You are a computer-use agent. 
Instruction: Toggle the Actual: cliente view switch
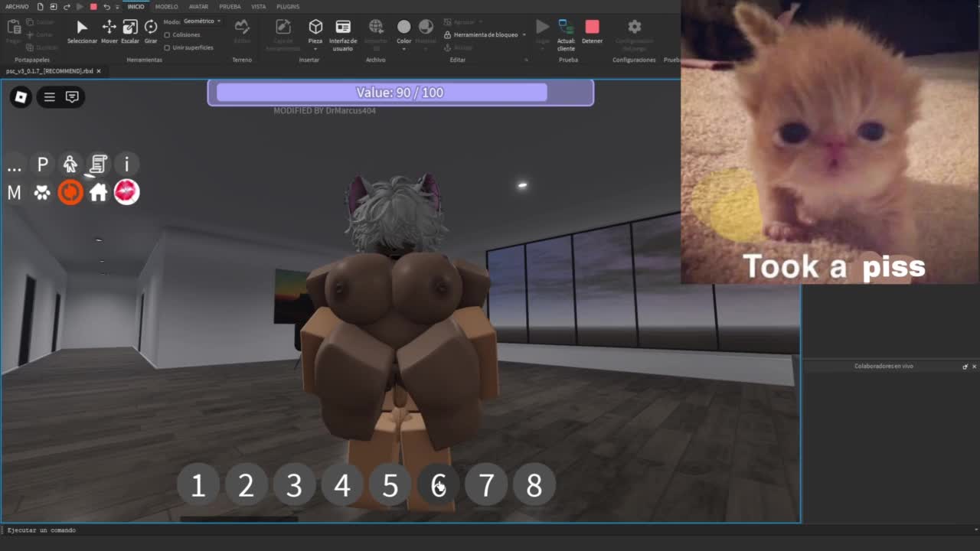[566, 31]
